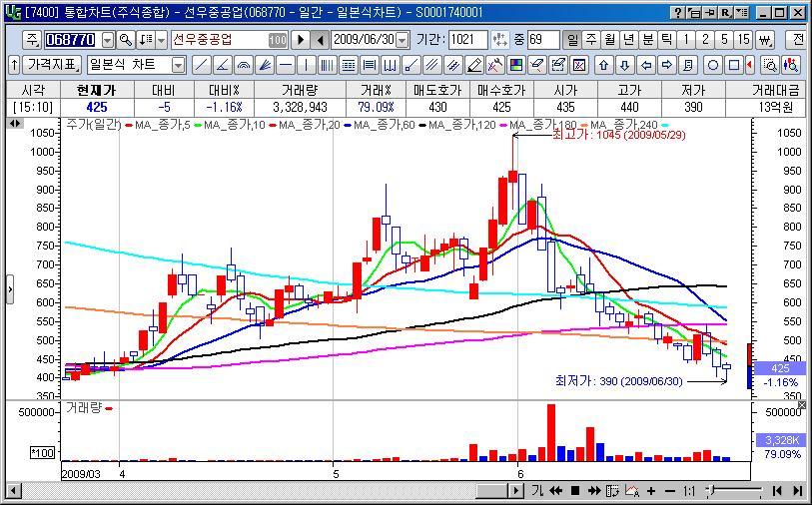Screen dimensions: 812x505
Task: Click the 거래대금 column header
Action: click(775, 90)
